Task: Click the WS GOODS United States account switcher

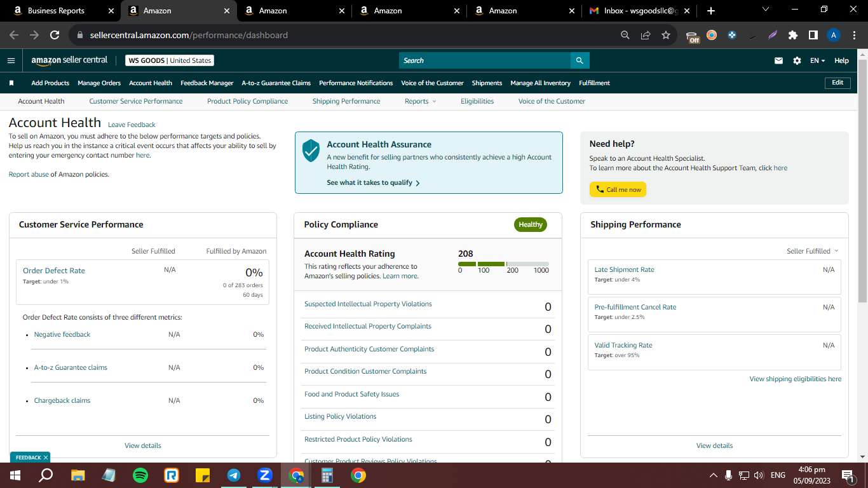Action: (x=170, y=60)
